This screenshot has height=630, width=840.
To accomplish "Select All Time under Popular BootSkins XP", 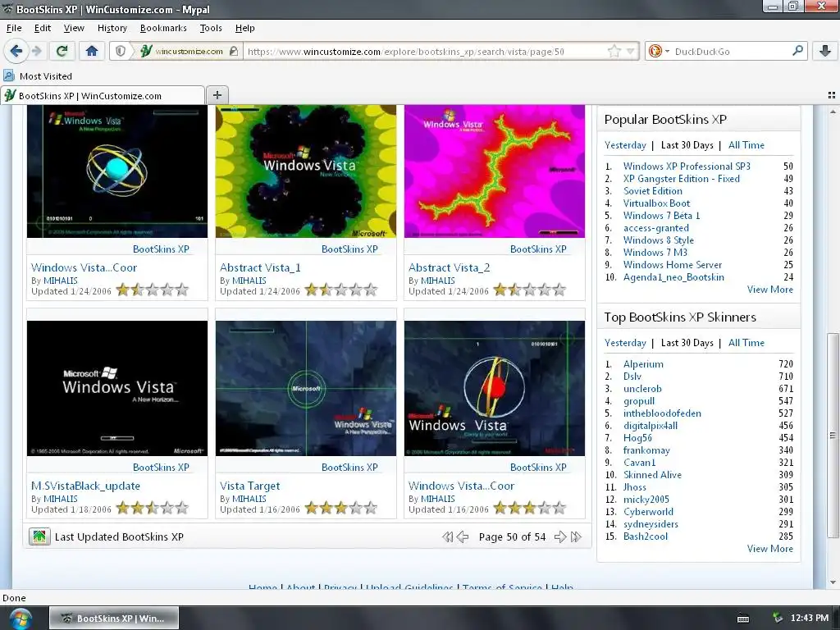I will point(746,145).
